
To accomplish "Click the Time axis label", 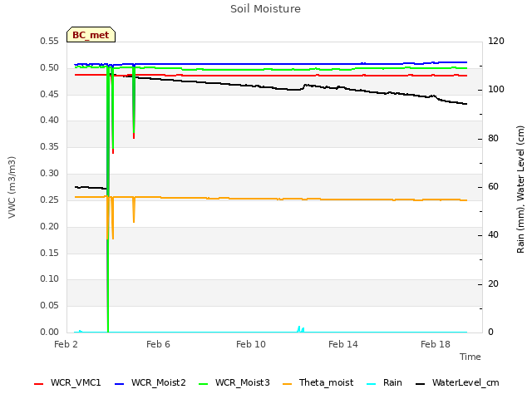I will [x=470, y=357].
